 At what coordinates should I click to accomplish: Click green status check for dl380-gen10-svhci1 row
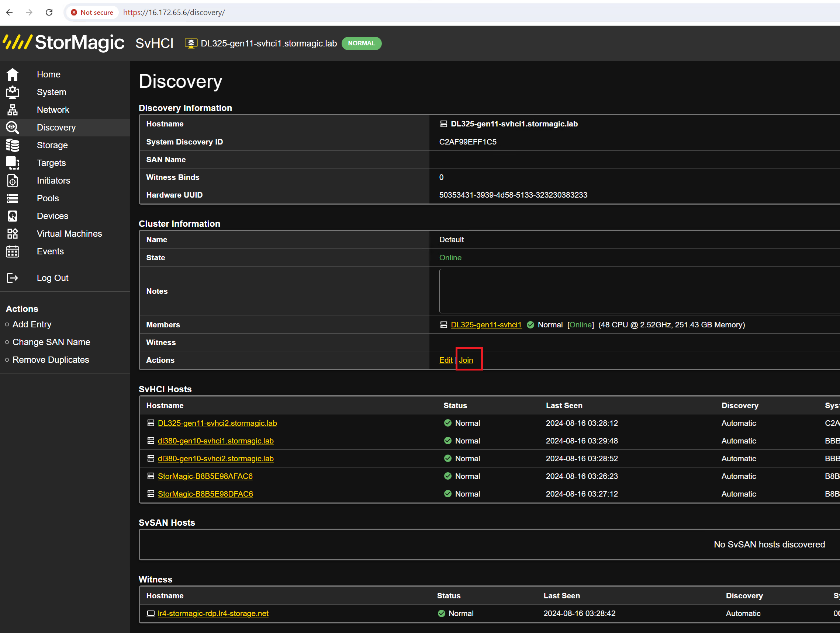pos(448,441)
